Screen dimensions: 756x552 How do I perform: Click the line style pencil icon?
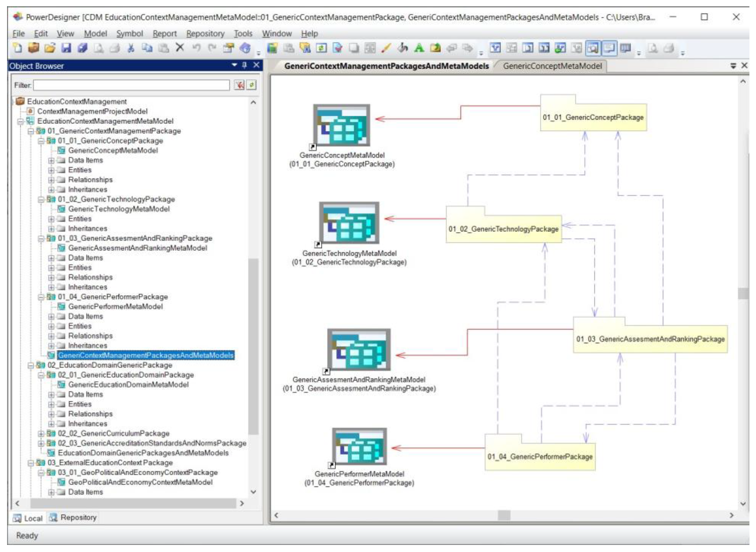click(386, 48)
